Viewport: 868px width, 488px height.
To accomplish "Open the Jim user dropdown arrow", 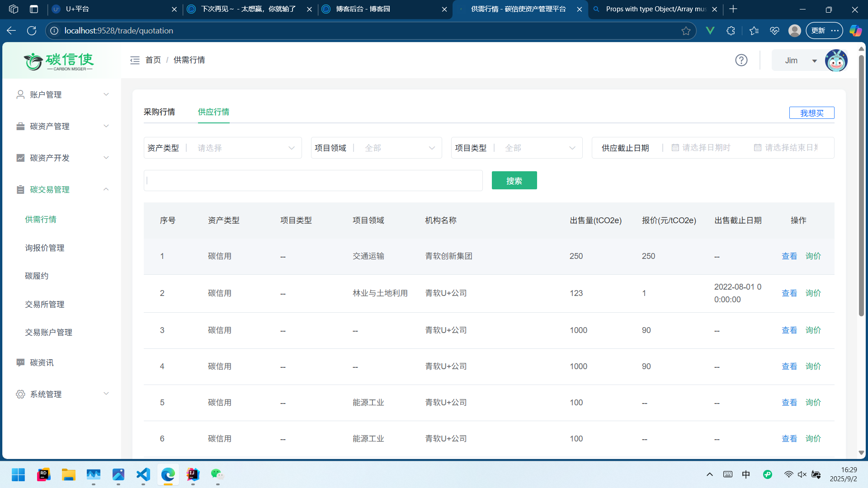I will [814, 61].
